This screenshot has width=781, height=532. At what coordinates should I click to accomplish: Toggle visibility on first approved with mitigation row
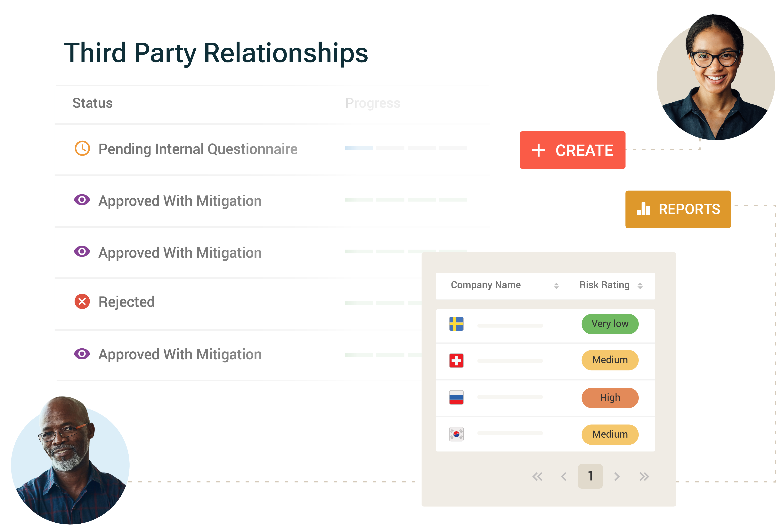point(82,201)
